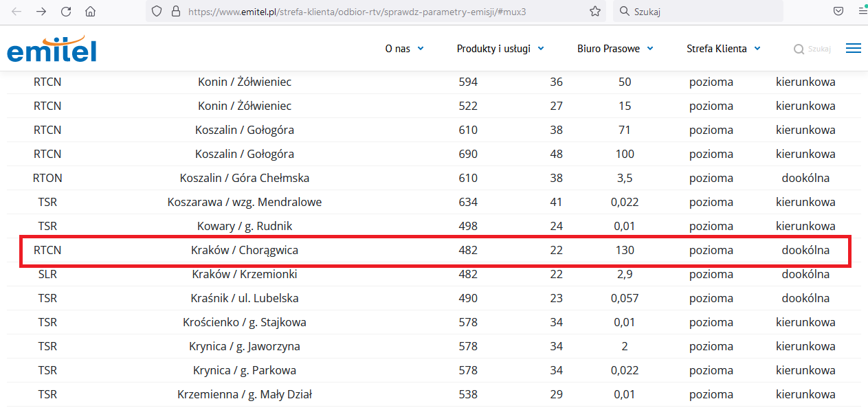Click the frequency value 690
Screen dimensions: 868x410
[468, 155]
